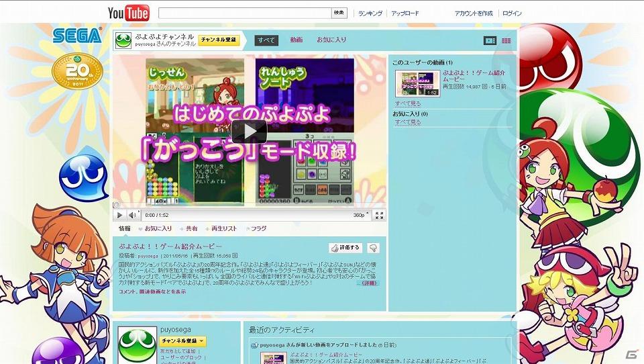Click すべて見る under このユーザーの動画
644x364 pixels.
pyautogui.click(x=407, y=103)
